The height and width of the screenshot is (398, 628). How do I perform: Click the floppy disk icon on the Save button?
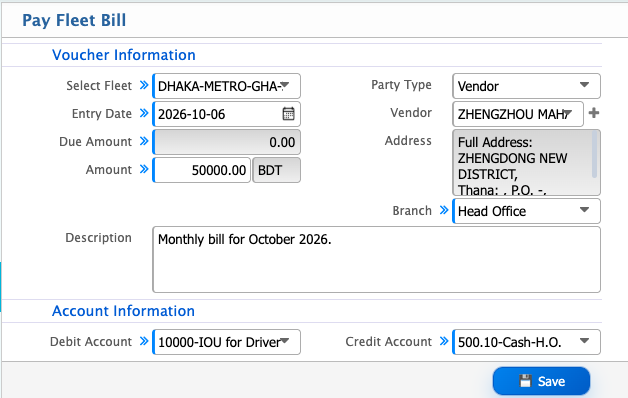point(525,381)
